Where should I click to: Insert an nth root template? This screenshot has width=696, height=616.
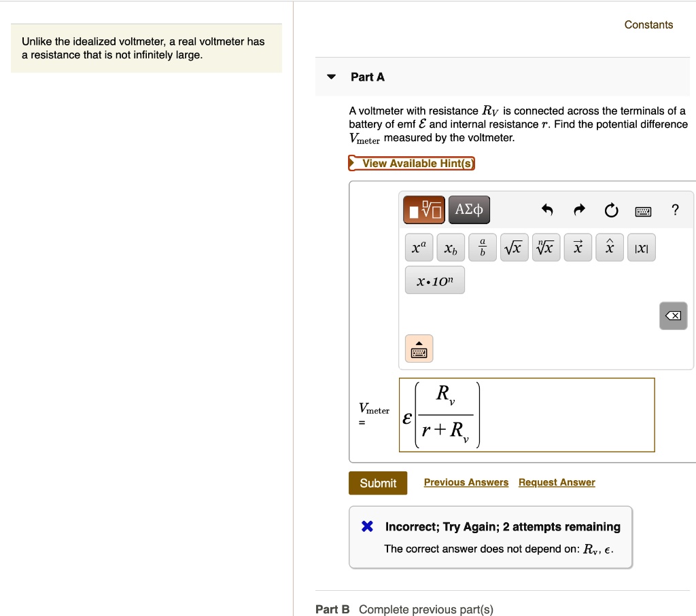pyautogui.click(x=545, y=249)
